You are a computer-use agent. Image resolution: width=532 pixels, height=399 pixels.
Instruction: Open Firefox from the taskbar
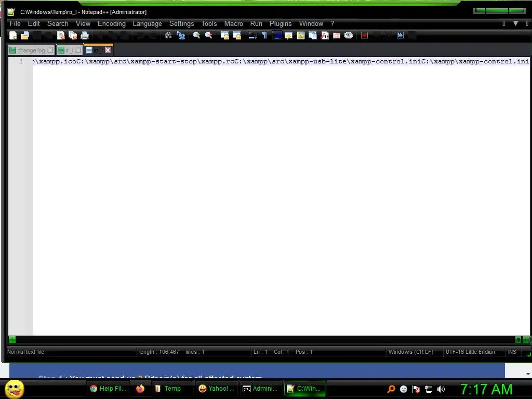coord(140,389)
